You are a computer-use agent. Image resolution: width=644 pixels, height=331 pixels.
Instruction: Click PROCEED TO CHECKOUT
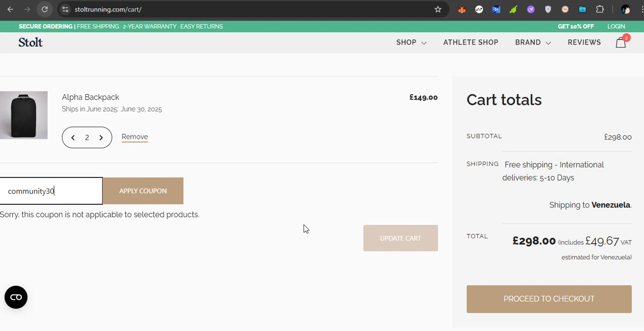549,299
